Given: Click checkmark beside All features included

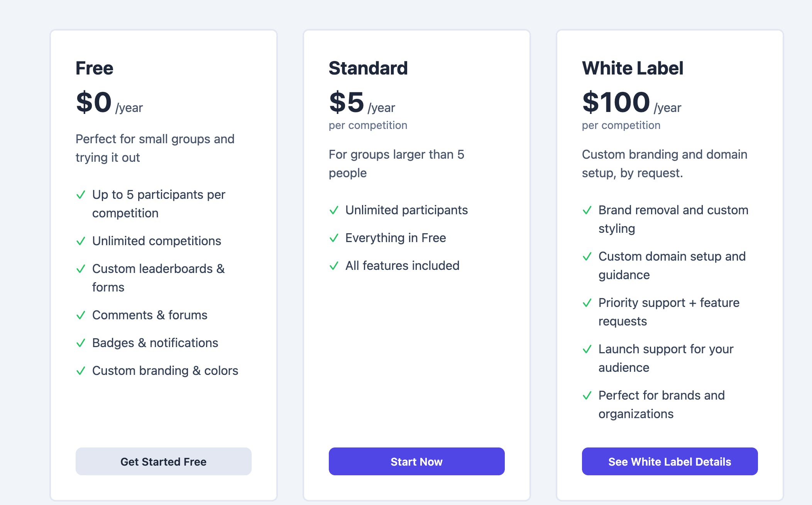Looking at the screenshot, I should (x=334, y=266).
